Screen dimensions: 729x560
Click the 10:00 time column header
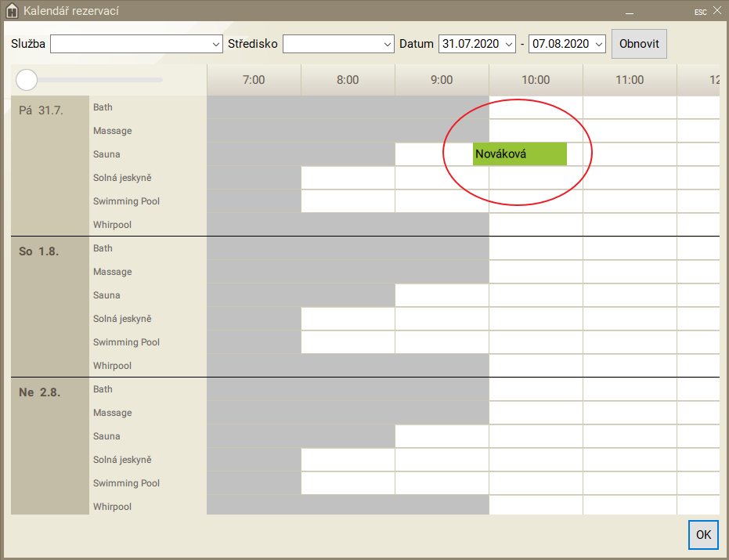coord(536,80)
